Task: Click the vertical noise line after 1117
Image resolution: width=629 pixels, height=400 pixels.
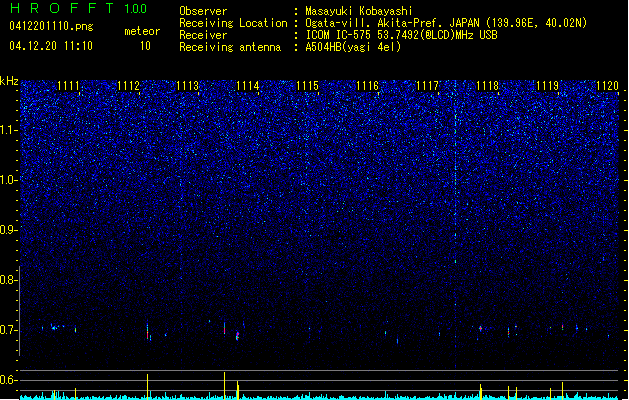Action: 455,225
